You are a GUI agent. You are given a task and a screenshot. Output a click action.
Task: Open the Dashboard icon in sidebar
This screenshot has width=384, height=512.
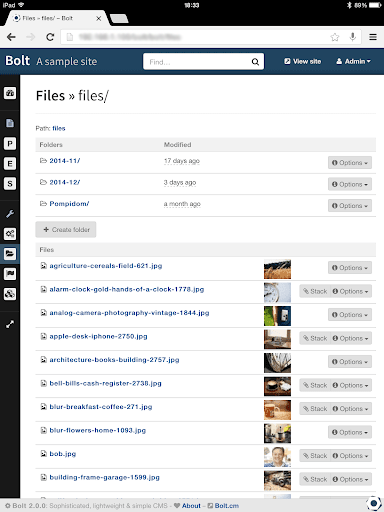click(10, 93)
